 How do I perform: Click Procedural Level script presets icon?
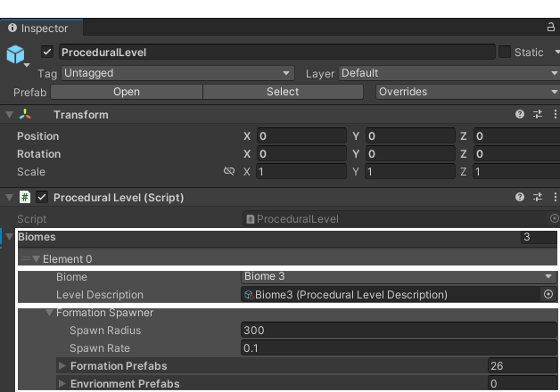pos(538,197)
